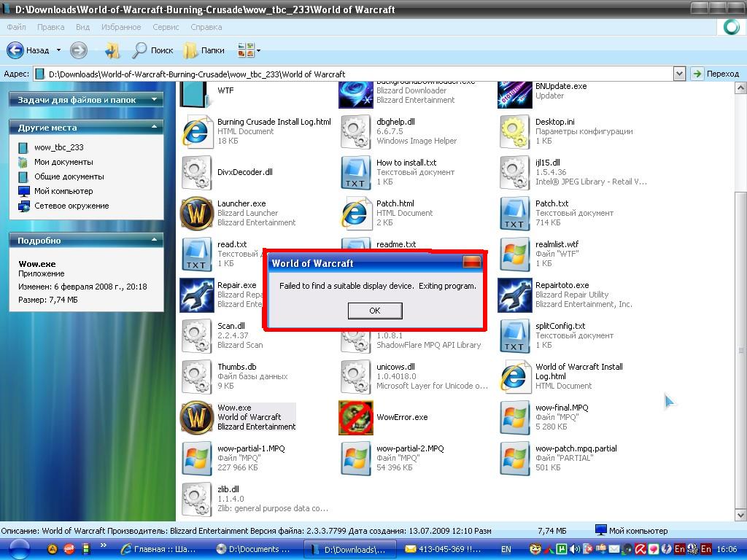Select the Blizzard Downloader icon
This screenshot has height=560, width=747.
pos(355,94)
